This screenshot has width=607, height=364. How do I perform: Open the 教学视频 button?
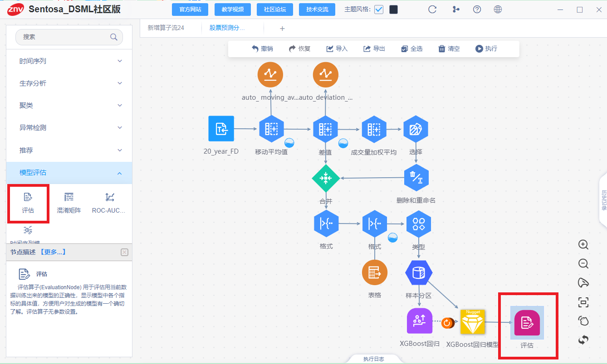[232, 10]
